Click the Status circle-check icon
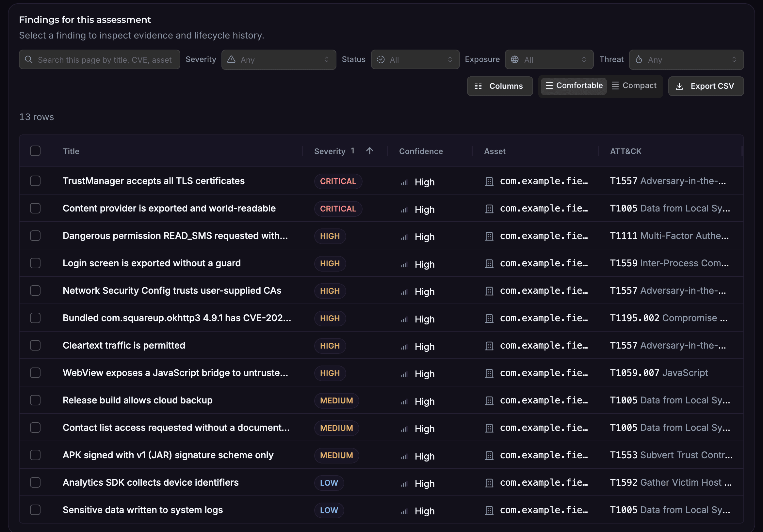The image size is (763, 532). 381,59
